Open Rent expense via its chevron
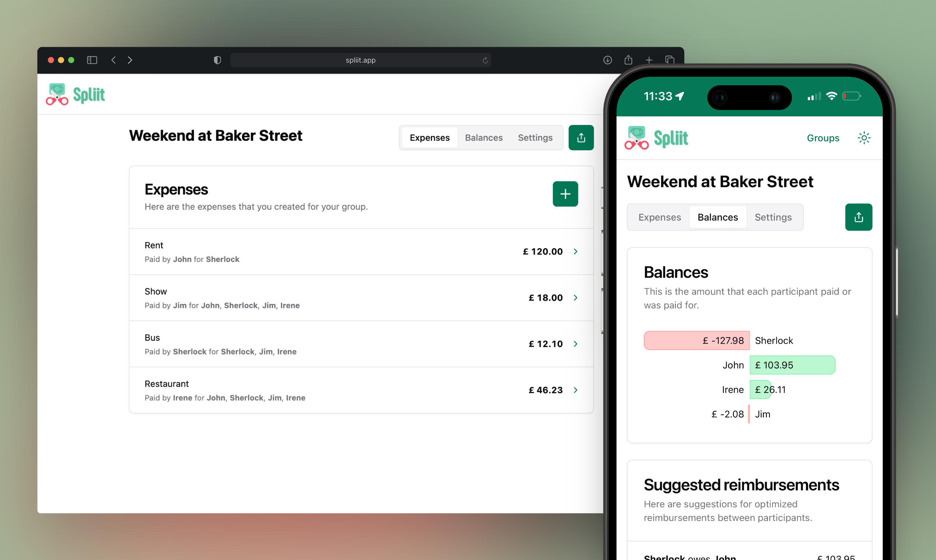The image size is (936, 560). 576,251
